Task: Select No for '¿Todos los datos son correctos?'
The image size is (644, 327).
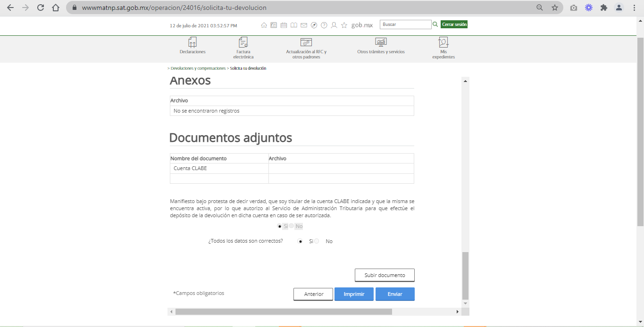Action: [317, 241]
